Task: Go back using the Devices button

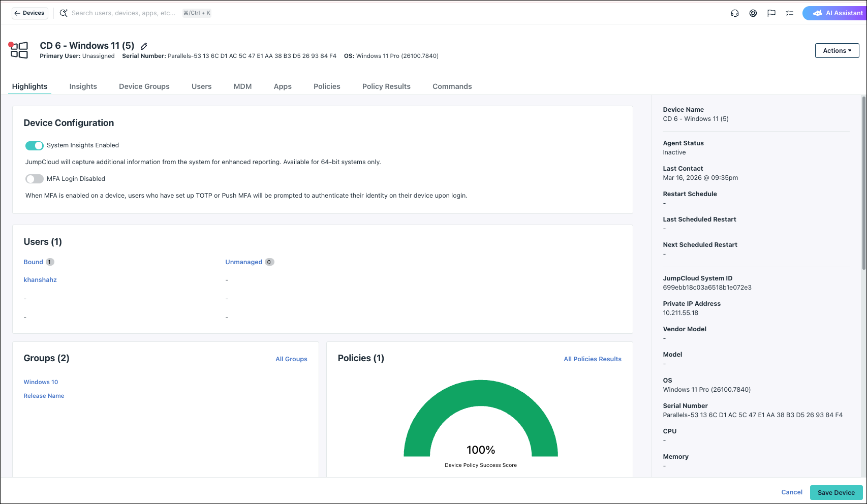Action: click(30, 13)
